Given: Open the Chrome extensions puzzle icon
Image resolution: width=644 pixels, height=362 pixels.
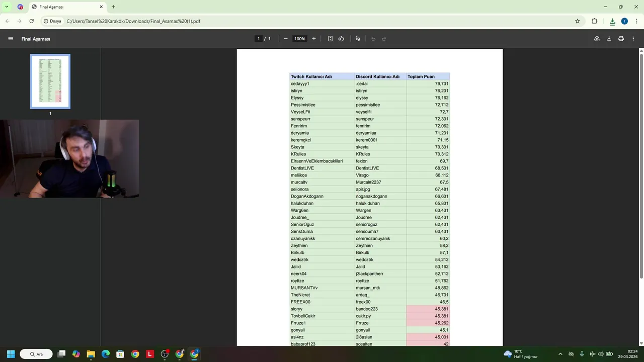Looking at the screenshot, I should pyautogui.click(x=595, y=21).
